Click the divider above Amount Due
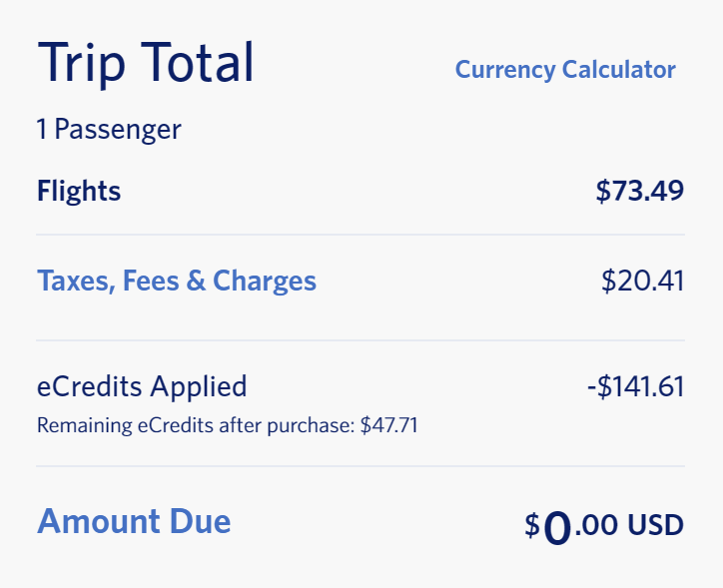Screen dimensions: 723x588 pos(361,466)
